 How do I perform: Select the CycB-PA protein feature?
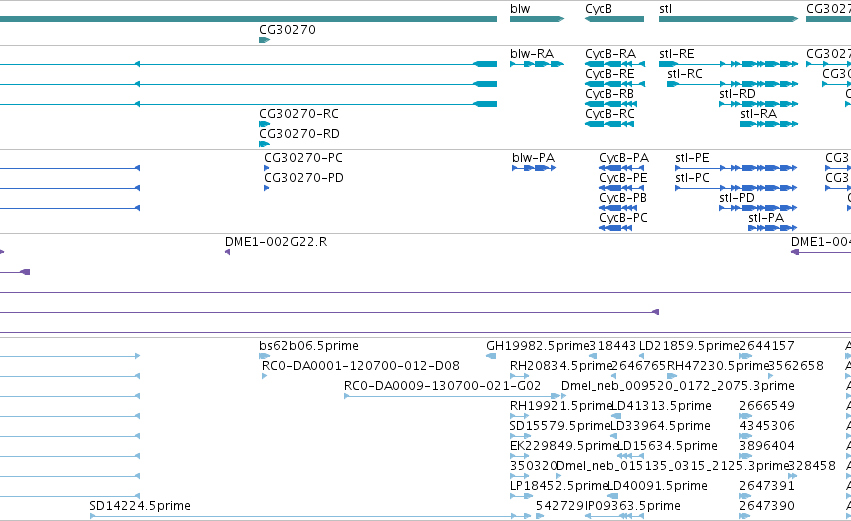621,168
